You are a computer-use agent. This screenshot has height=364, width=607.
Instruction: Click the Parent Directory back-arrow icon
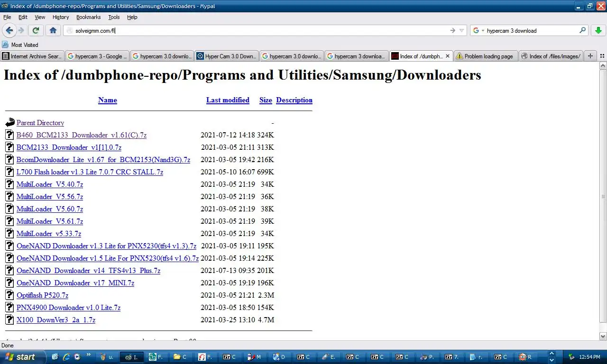10,123
